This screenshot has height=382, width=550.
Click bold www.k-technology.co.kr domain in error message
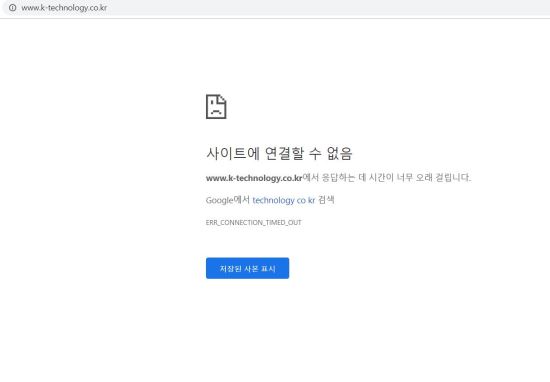254,178
